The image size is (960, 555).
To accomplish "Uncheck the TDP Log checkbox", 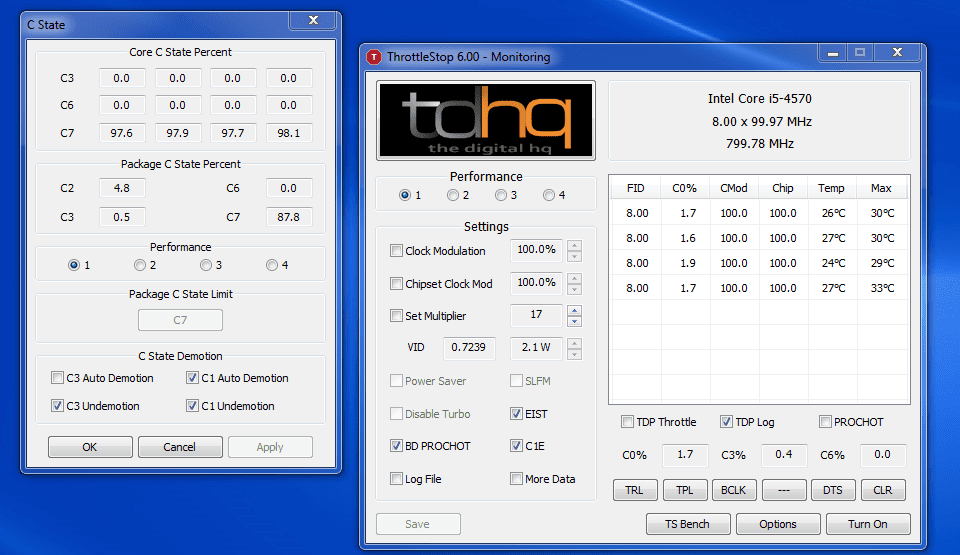I will coord(726,421).
